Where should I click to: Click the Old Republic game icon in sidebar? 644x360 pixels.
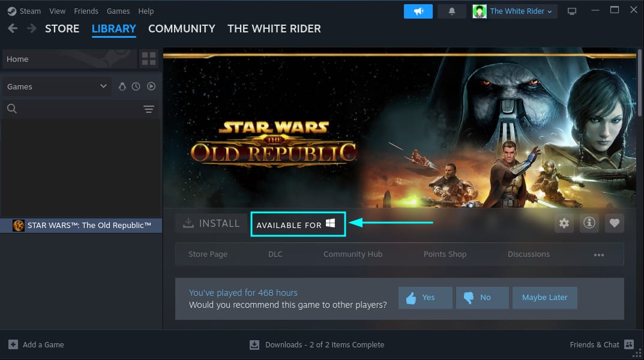point(19,226)
